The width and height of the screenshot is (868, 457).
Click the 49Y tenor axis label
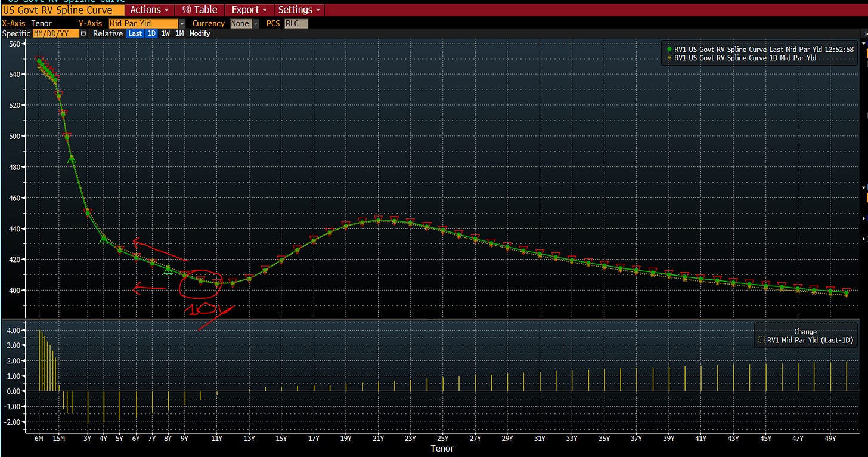[x=829, y=438]
